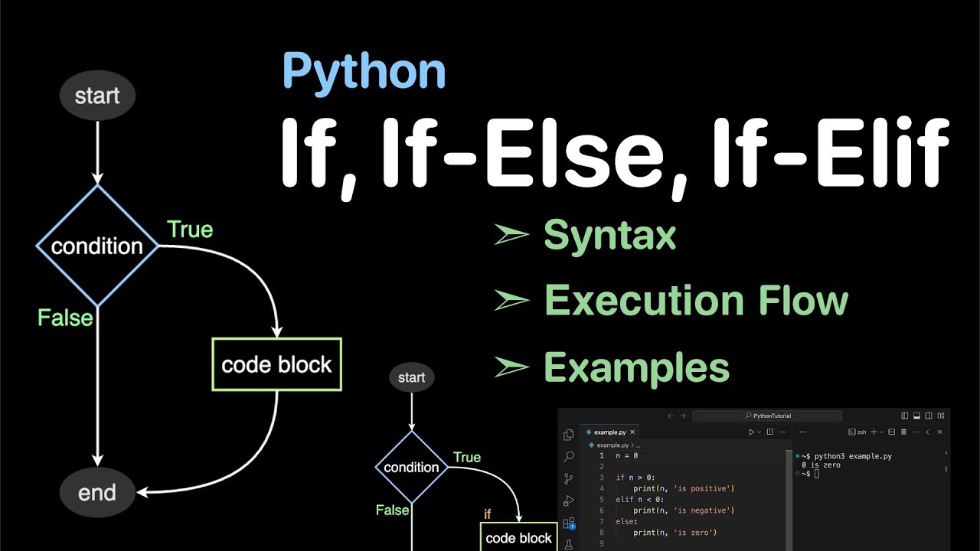This screenshot has height=551, width=980.
Task: Open the editor's More Actions ellipsis
Action: point(782,432)
